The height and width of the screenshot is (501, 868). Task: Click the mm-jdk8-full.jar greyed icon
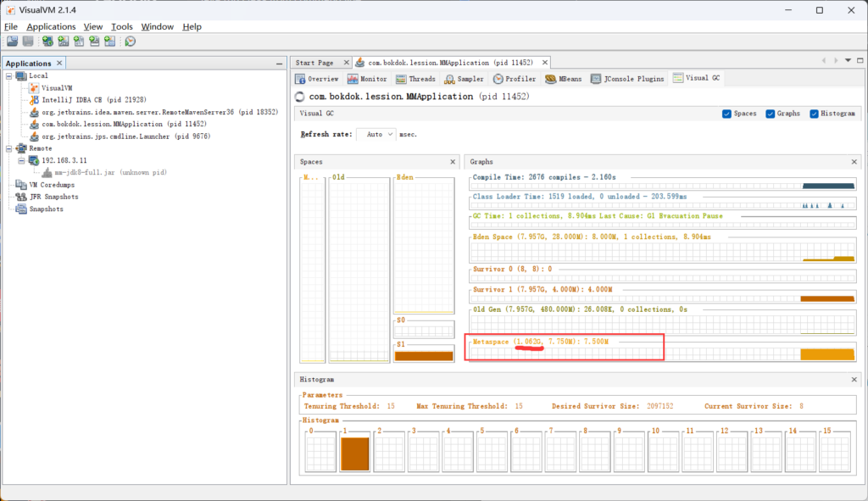tap(47, 173)
